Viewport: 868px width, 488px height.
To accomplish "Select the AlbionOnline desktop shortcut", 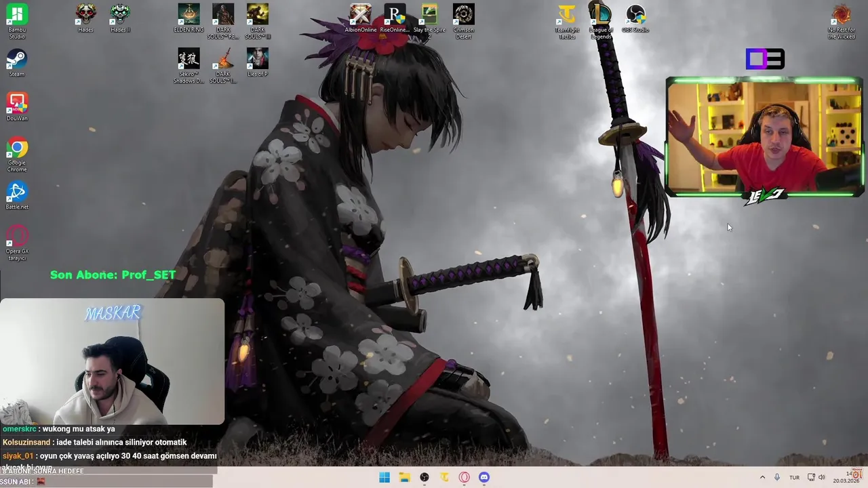I will pos(361,18).
